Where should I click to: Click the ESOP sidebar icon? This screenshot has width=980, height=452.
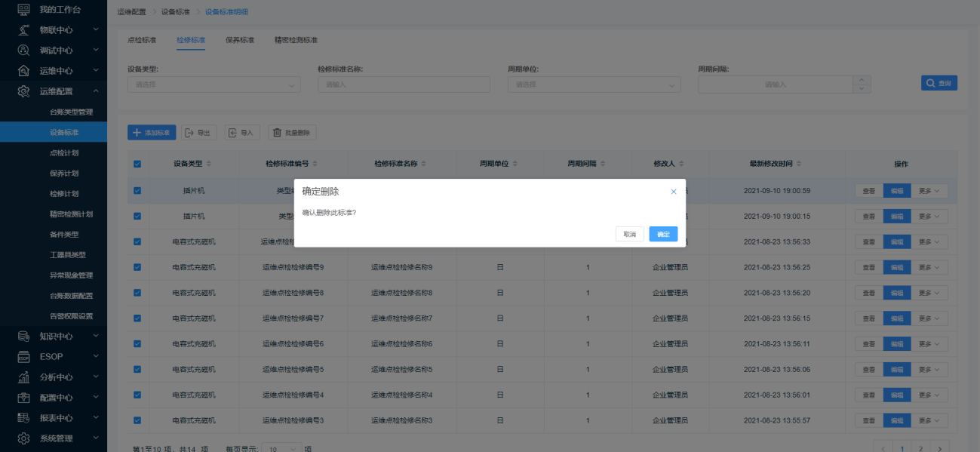pos(24,356)
